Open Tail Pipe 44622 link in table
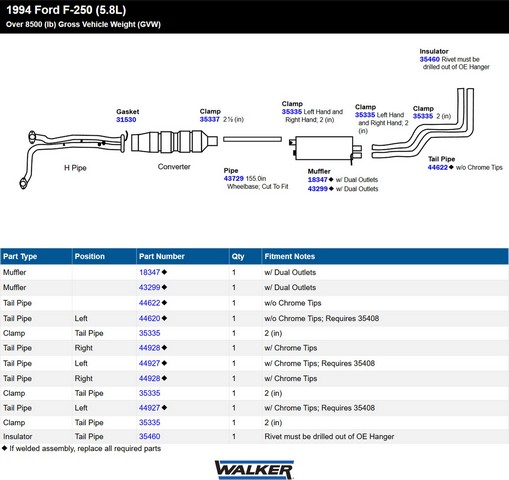The image size is (509, 480). [149, 303]
